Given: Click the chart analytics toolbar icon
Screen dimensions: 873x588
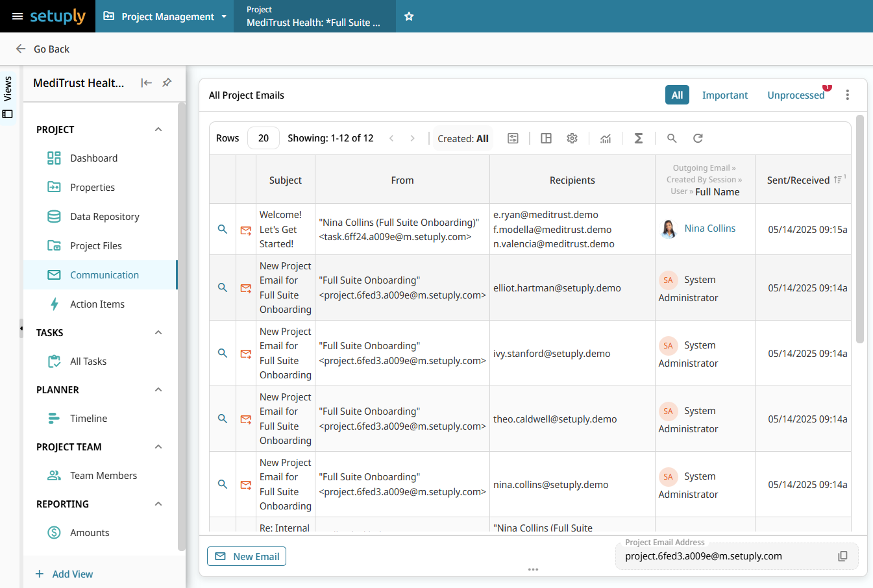Looking at the screenshot, I should pyautogui.click(x=606, y=138).
